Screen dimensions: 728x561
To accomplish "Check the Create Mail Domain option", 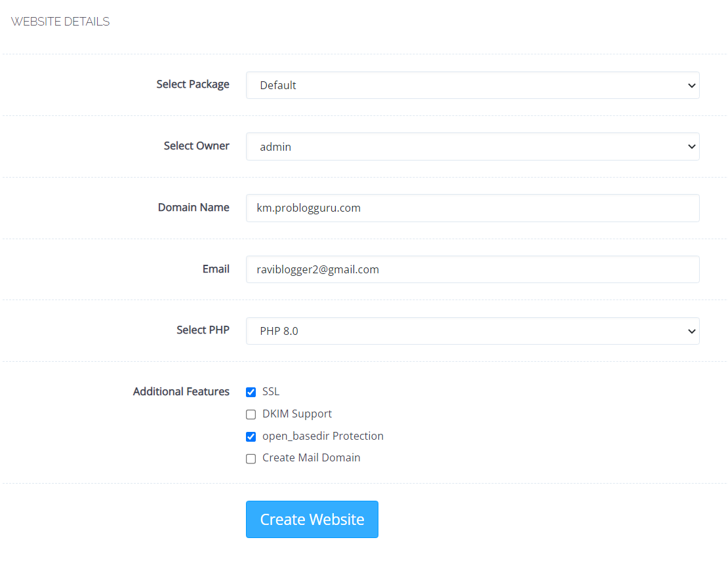I will tap(251, 459).
